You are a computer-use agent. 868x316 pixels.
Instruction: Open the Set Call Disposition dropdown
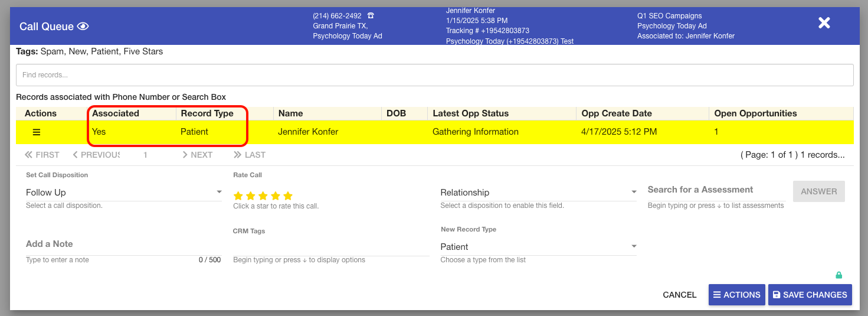124,193
